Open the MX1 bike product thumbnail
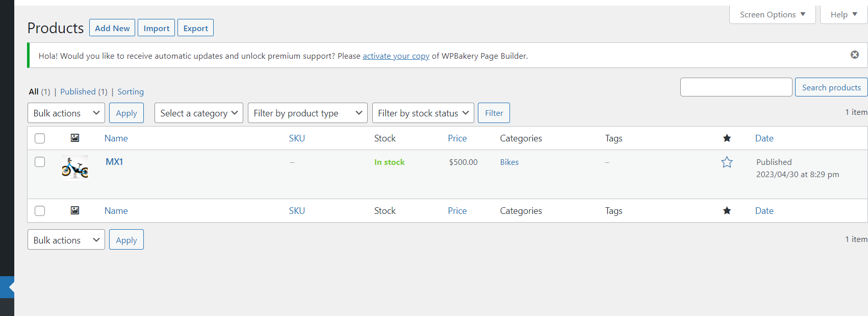Viewport: 868px width, 316px height. 75,167
